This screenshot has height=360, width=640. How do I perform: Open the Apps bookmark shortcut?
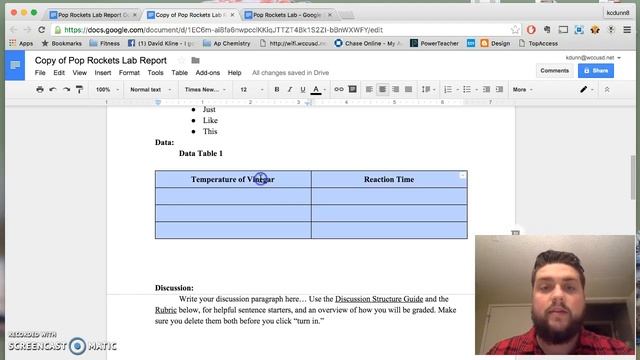[21, 43]
